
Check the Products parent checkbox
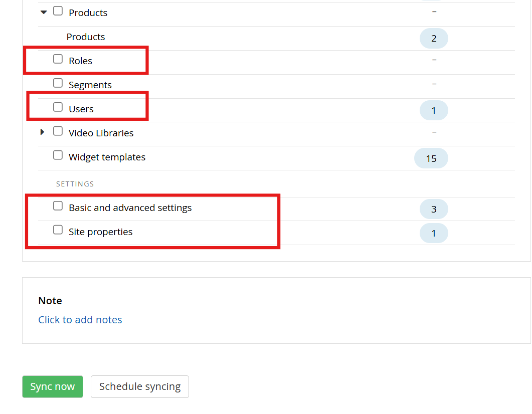tap(58, 11)
